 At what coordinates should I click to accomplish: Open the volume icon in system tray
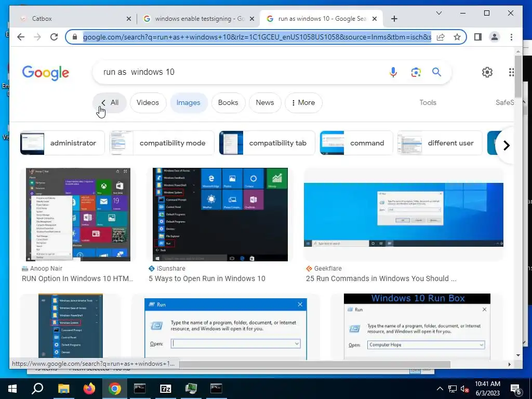coord(464,389)
